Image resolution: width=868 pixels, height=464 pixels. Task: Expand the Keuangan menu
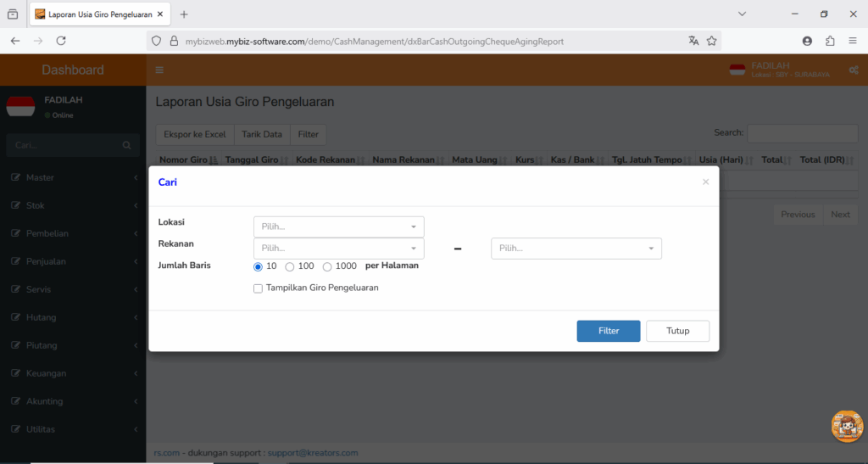[73, 373]
